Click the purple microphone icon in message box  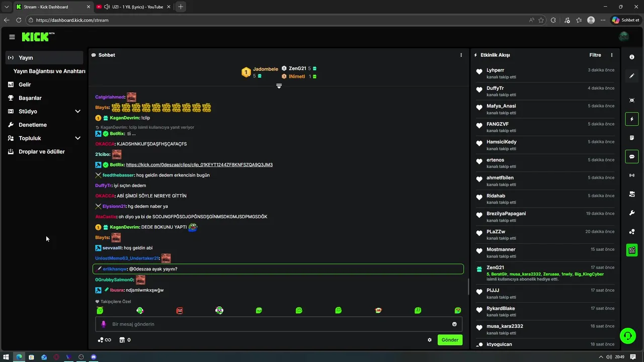pyautogui.click(x=104, y=324)
